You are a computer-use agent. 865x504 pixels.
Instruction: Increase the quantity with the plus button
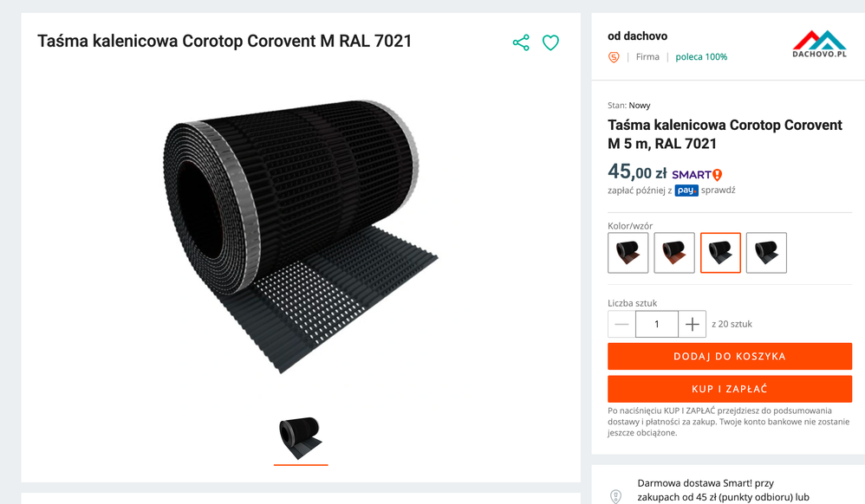coord(692,324)
